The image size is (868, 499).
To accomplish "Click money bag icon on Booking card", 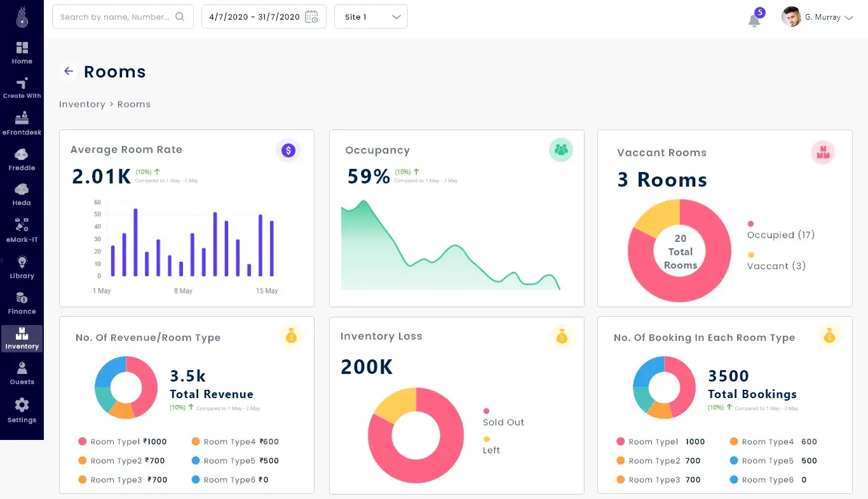I will click(x=829, y=336).
